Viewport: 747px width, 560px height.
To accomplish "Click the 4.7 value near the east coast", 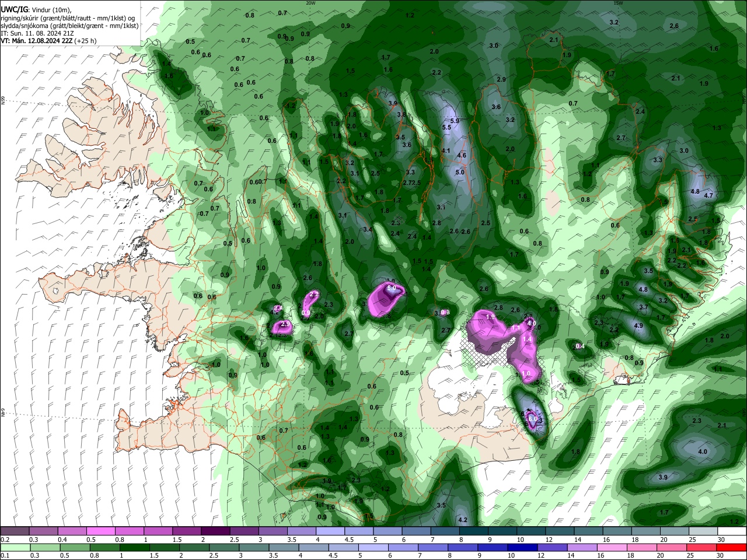I will (x=708, y=195).
